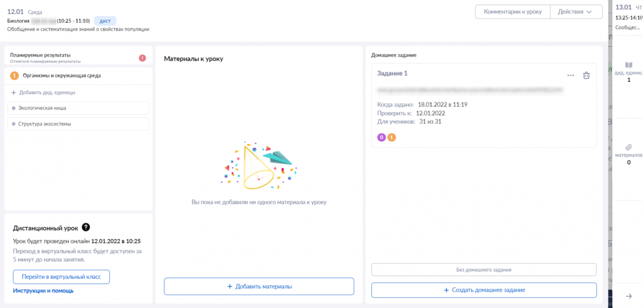The height and width of the screenshot is (308, 644).
Task: Open the Действия dropdown
Action: 576,12
